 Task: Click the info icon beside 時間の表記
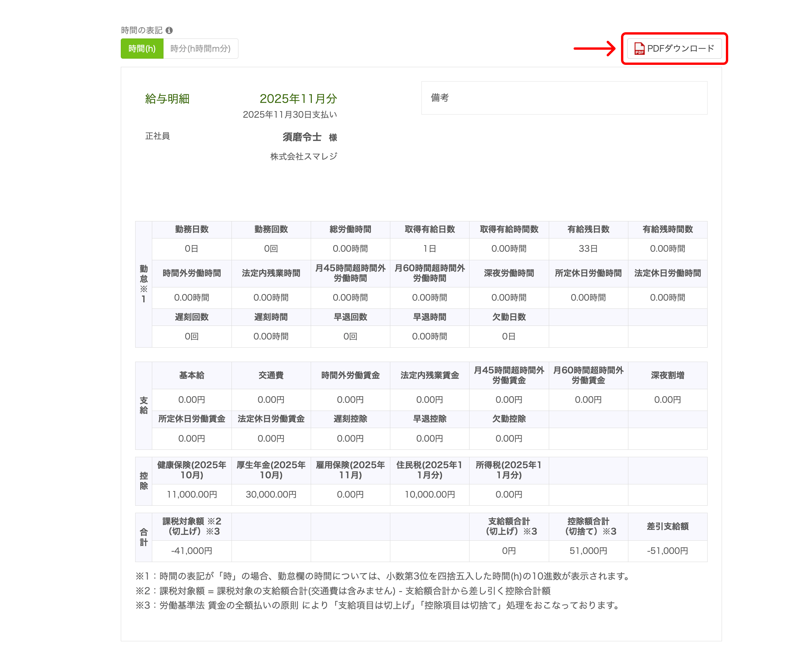169,30
